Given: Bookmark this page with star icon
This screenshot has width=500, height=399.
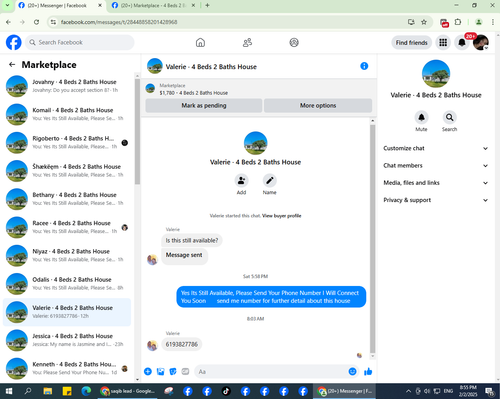Looking at the screenshot, I should coord(424,22).
